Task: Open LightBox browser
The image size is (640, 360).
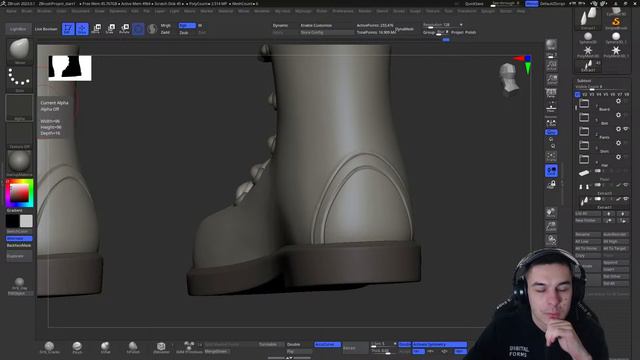Action: [x=18, y=29]
